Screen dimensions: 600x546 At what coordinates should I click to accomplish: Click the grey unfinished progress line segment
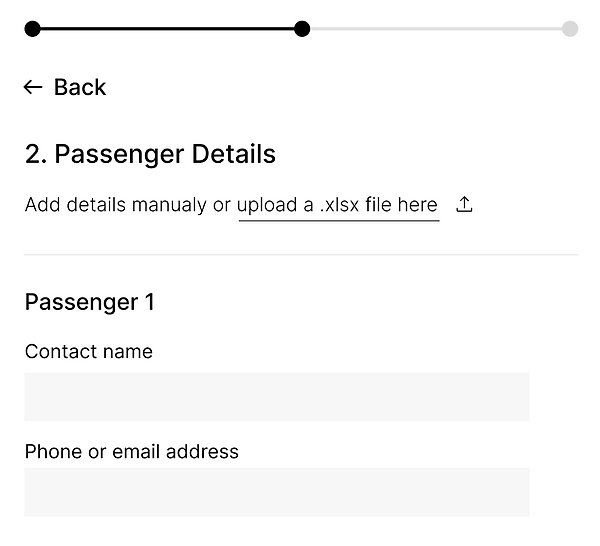pos(436,29)
